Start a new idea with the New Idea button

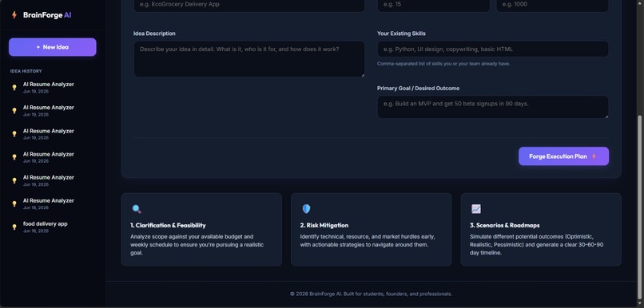53,47
